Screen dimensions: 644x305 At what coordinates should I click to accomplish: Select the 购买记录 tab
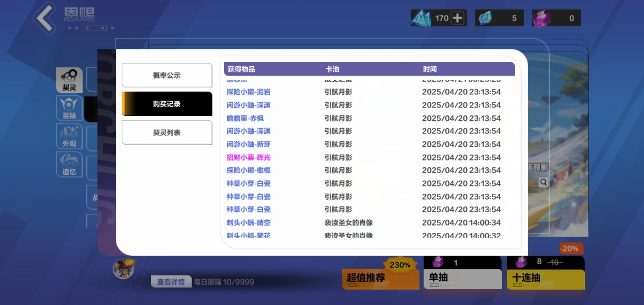coord(167,104)
